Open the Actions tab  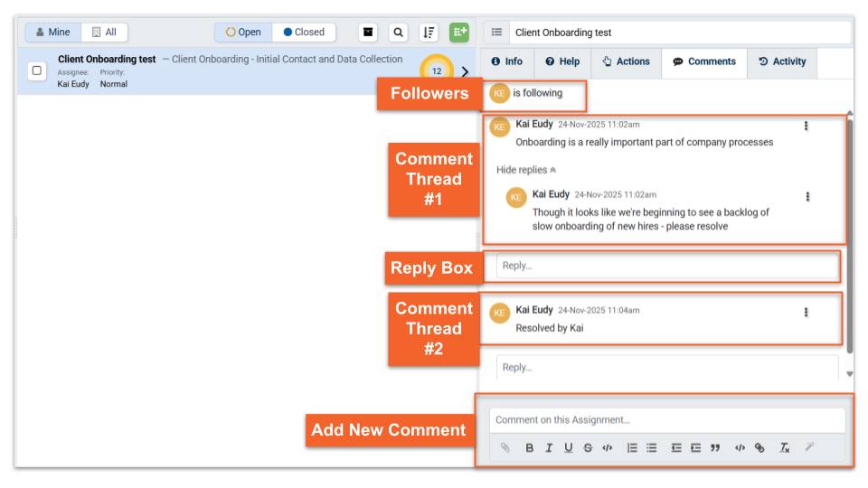click(x=626, y=61)
